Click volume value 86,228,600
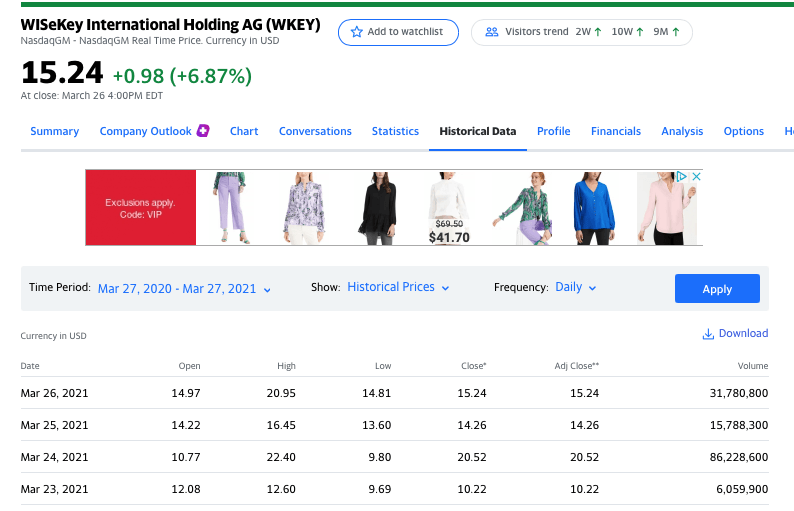 [739, 457]
